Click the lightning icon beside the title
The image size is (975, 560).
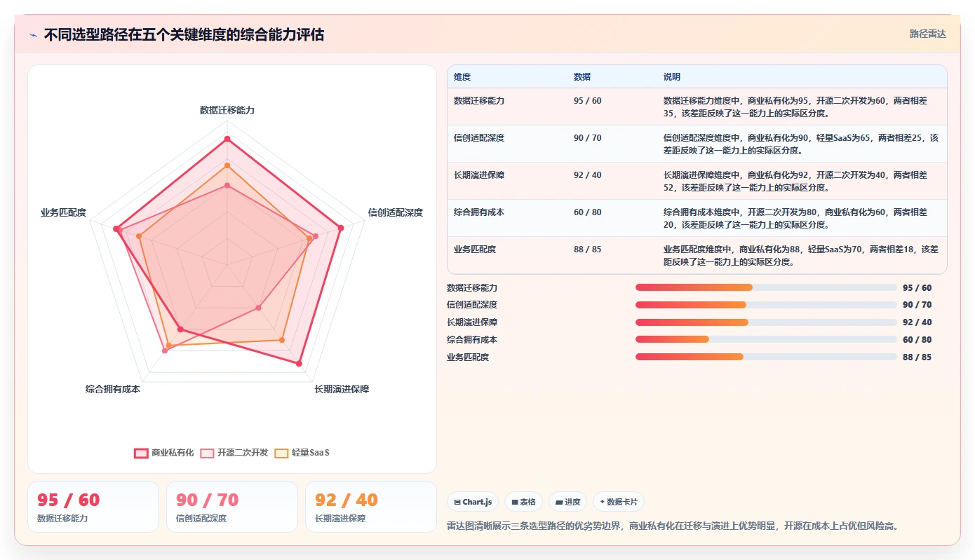(x=33, y=35)
